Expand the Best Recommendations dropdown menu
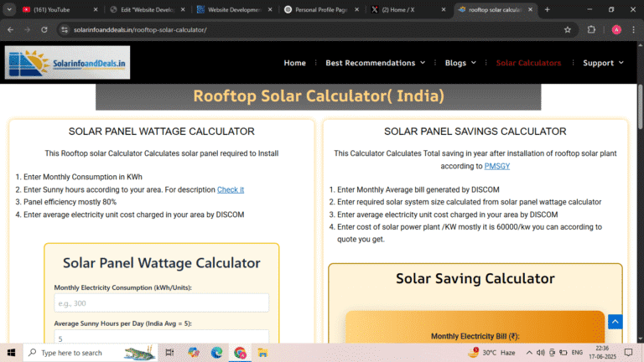 (375, 63)
